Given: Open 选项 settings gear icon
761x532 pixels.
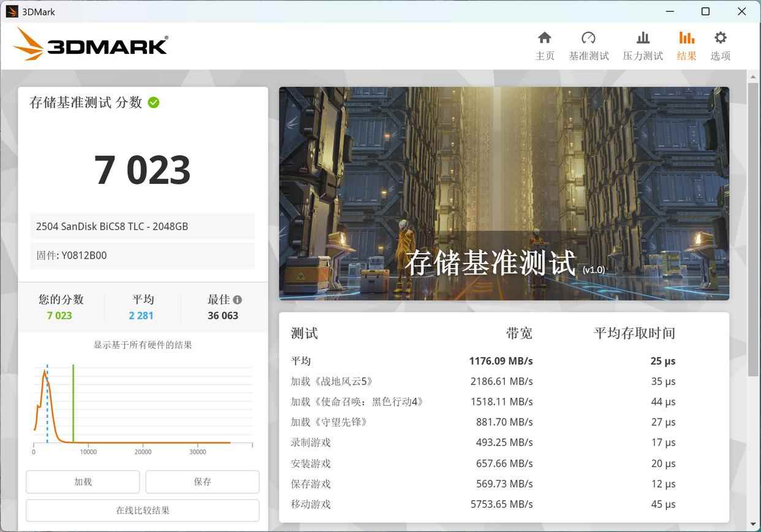Looking at the screenshot, I should 721,38.
